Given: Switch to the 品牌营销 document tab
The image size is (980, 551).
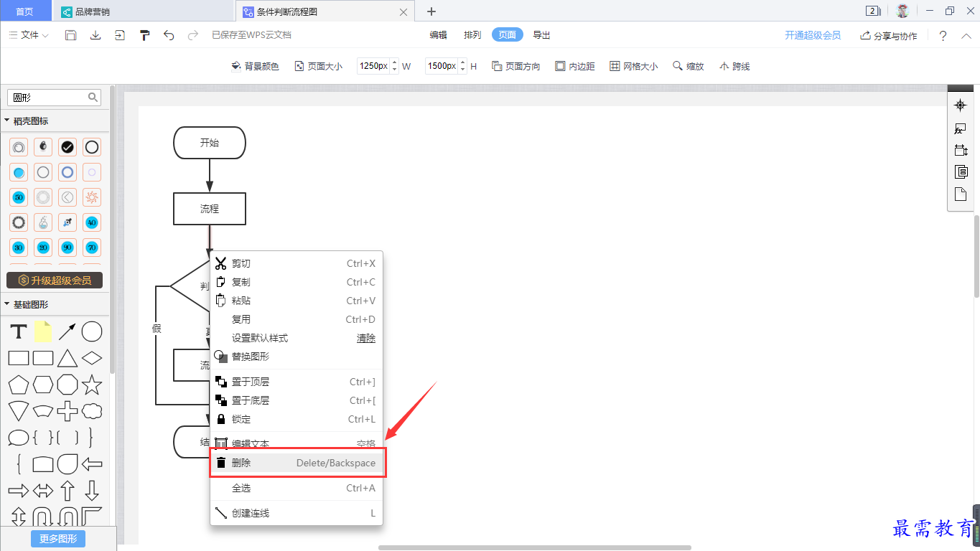Looking at the screenshot, I should [x=144, y=11].
